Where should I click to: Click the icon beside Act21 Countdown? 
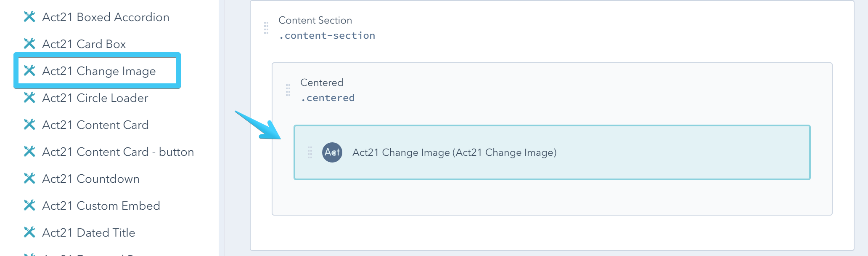pos(29,179)
